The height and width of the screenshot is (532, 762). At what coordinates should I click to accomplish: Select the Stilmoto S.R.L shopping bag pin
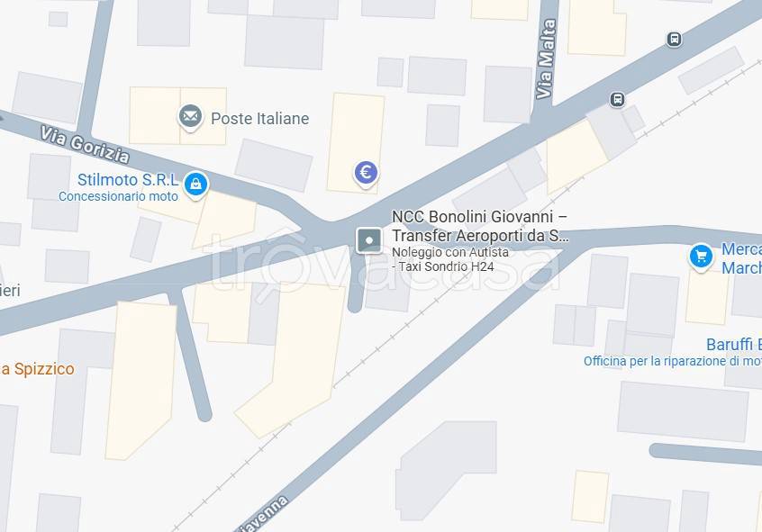click(195, 185)
